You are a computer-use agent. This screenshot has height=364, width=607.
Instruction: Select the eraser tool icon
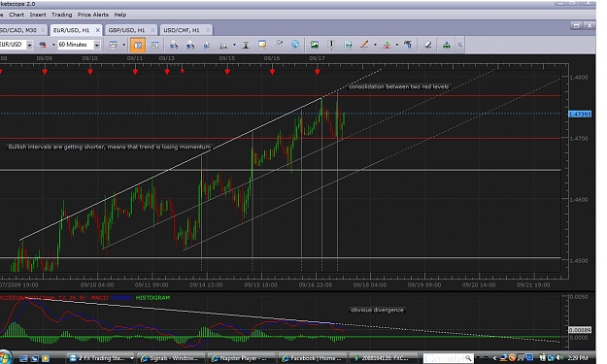pyautogui.click(x=427, y=45)
